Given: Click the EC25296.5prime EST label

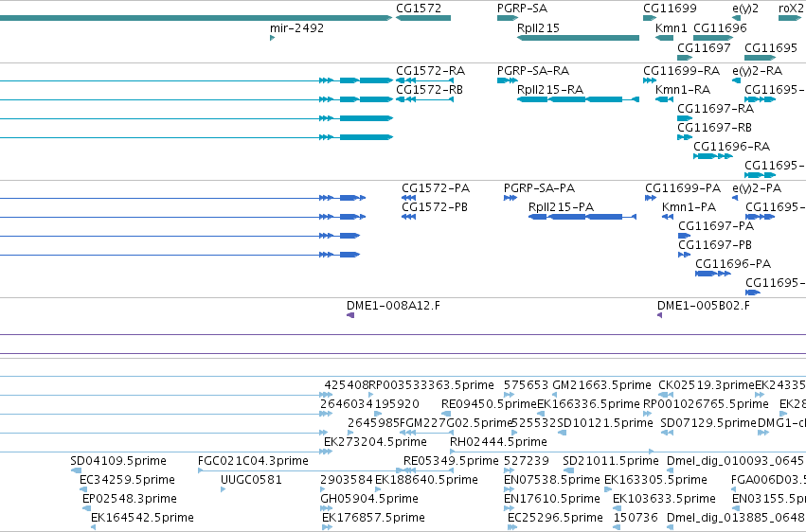Looking at the screenshot, I should (x=555, y=518).
